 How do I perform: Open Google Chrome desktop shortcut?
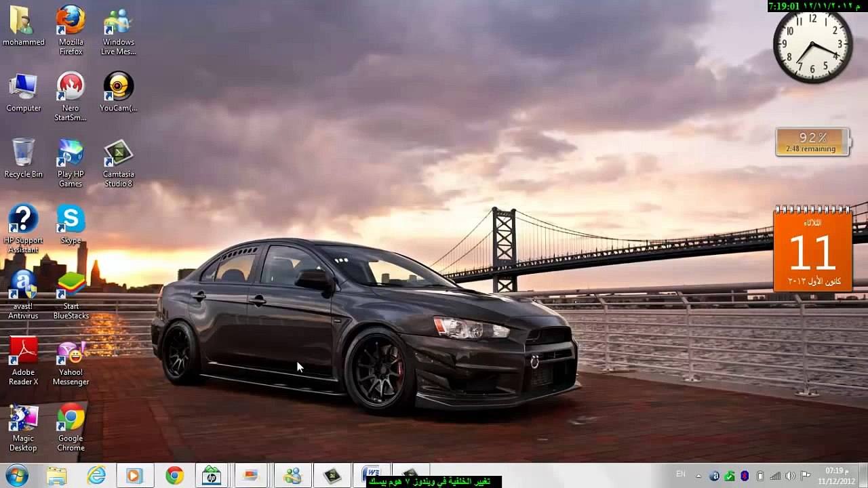71,418
